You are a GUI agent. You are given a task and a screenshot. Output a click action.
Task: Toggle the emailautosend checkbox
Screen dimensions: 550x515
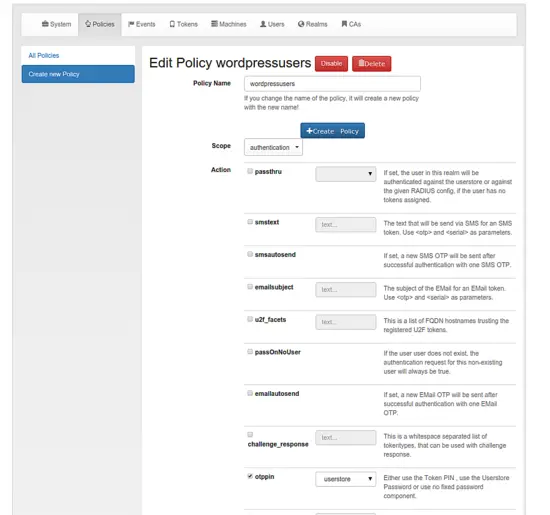click(x=250, y=393)
